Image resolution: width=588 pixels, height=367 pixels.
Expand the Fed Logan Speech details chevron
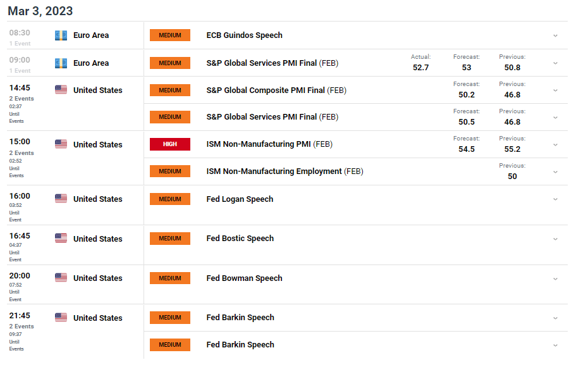(555, 199)
